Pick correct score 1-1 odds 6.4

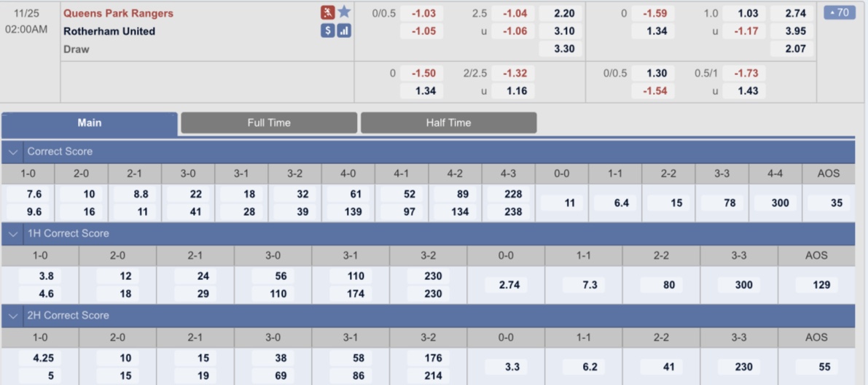tap(615, 203)
